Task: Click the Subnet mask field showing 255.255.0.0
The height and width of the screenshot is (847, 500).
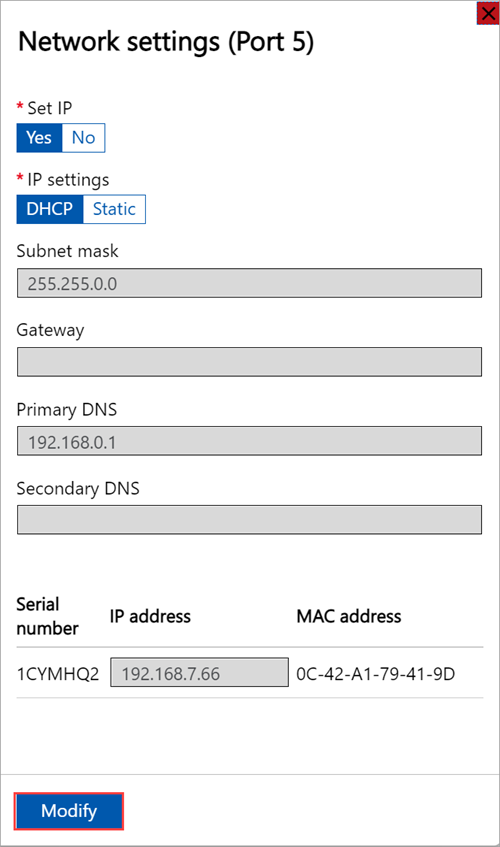Action: (249, 283)
